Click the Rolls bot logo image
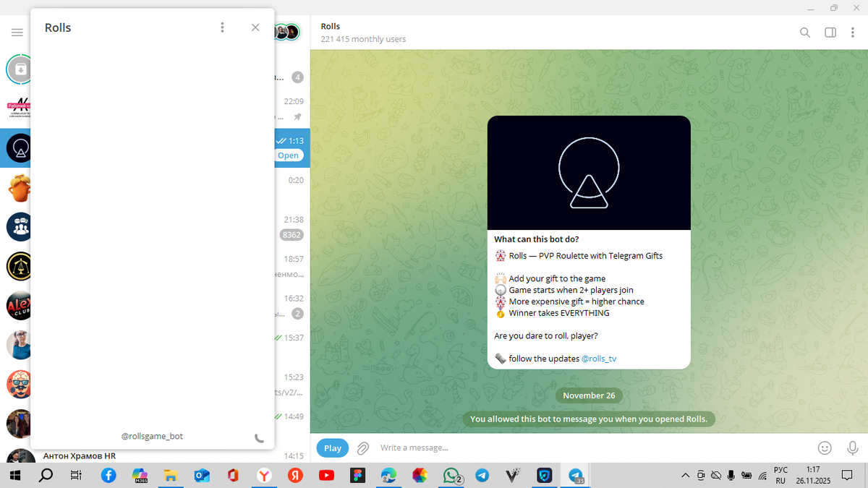Image resolution: width=868 pixels, height=488 pixels. coord(589,173)
